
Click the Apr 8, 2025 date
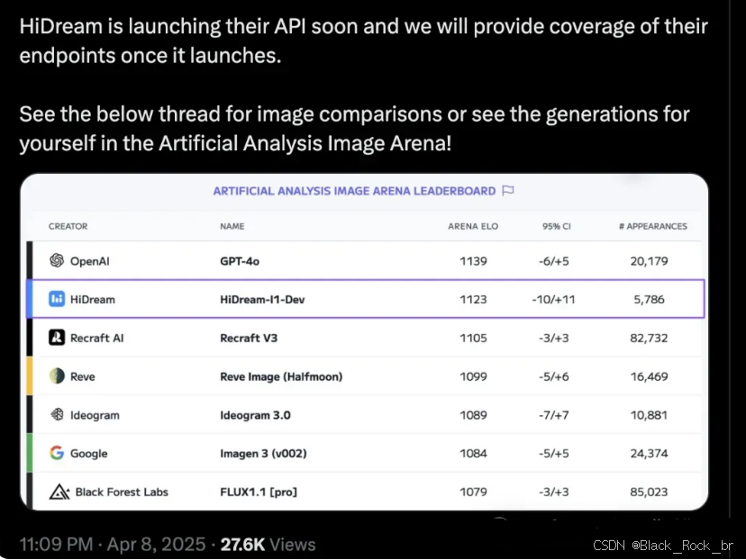(x=156, y=545)
